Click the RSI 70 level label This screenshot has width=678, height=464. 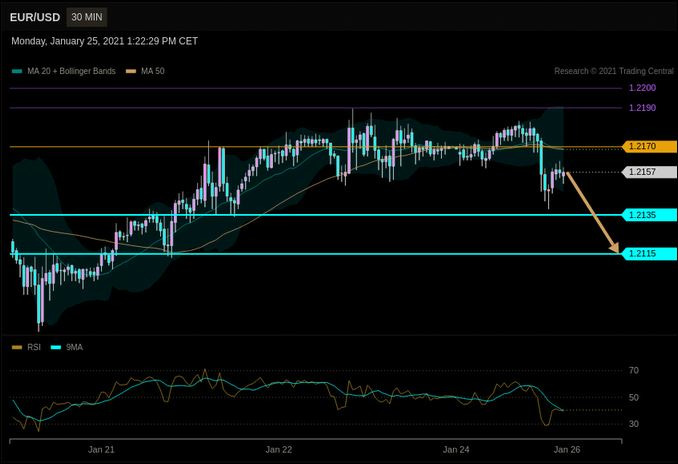[x=633, y=370]
